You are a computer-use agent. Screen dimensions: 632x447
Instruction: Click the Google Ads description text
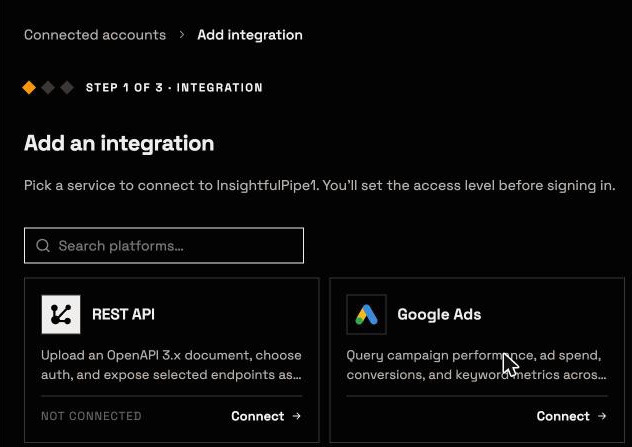(x=476, y=365)
